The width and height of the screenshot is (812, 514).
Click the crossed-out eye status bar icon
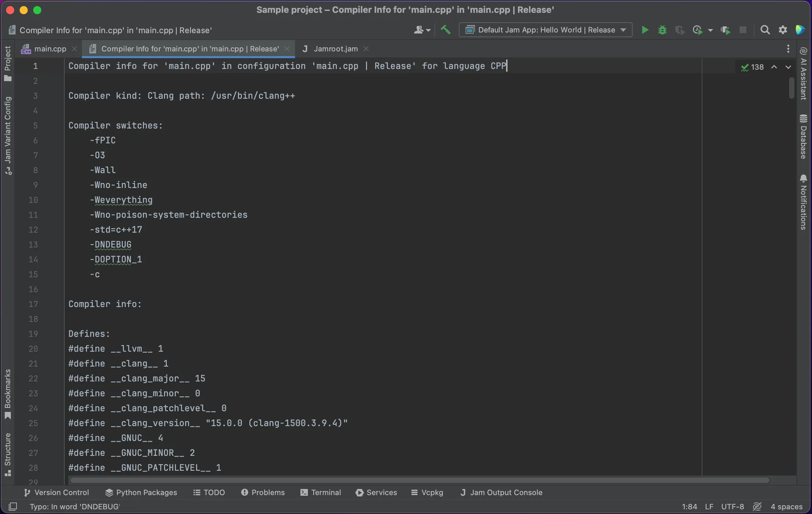coord(757,506)
